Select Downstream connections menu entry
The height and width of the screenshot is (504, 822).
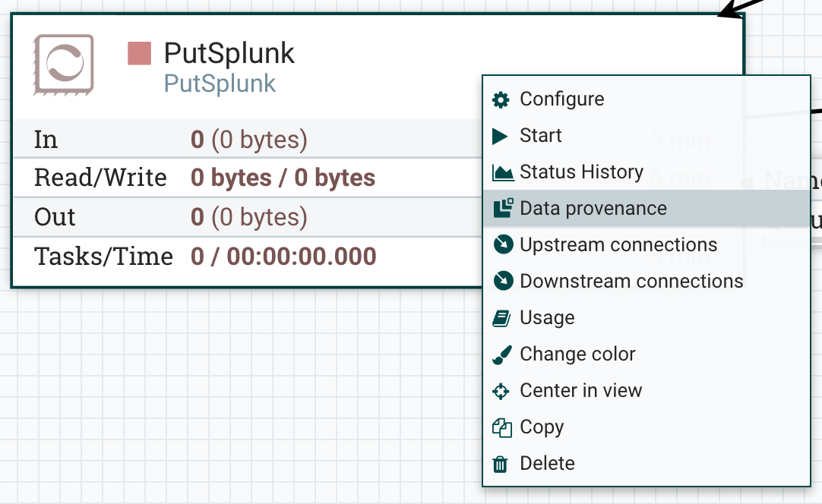coord(631,281)
